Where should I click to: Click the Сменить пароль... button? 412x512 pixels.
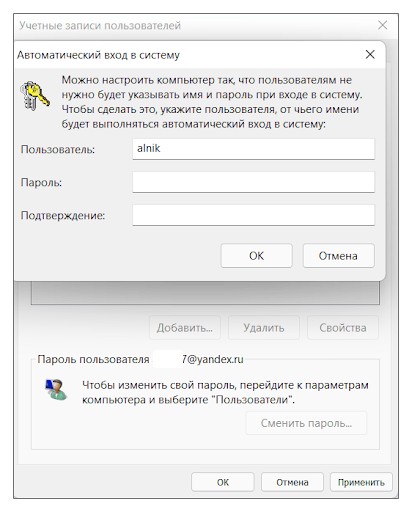pyautogui.click(x=306, y=423)
